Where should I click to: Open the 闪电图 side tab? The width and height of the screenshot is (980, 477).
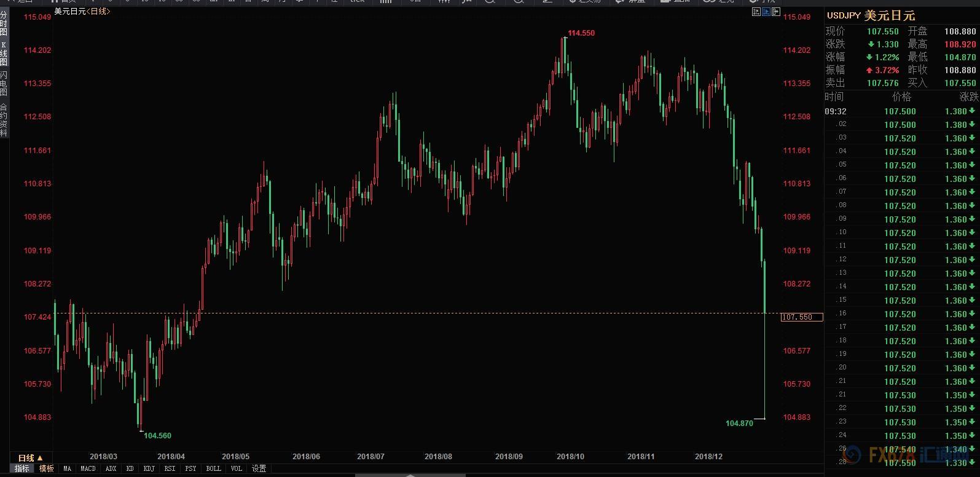point(4,84)
